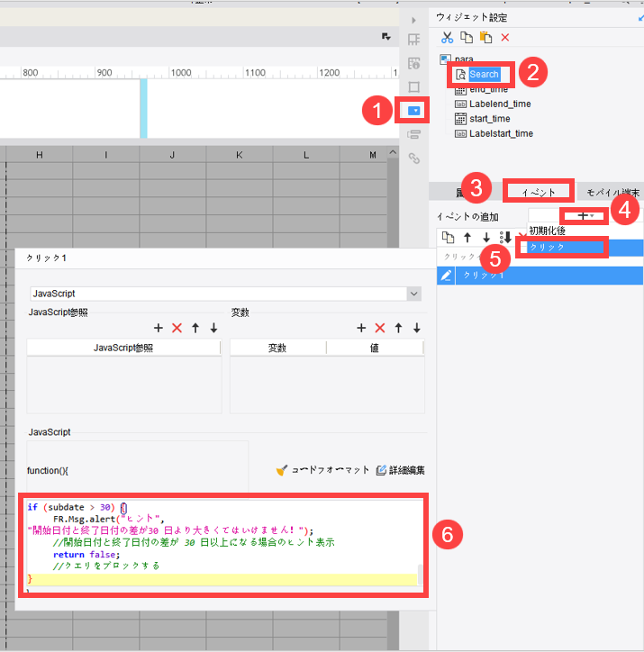Screen dimensions: 644x652
Task: Open the widget settings panel icon in sidebar
Action: coord(413,111)
